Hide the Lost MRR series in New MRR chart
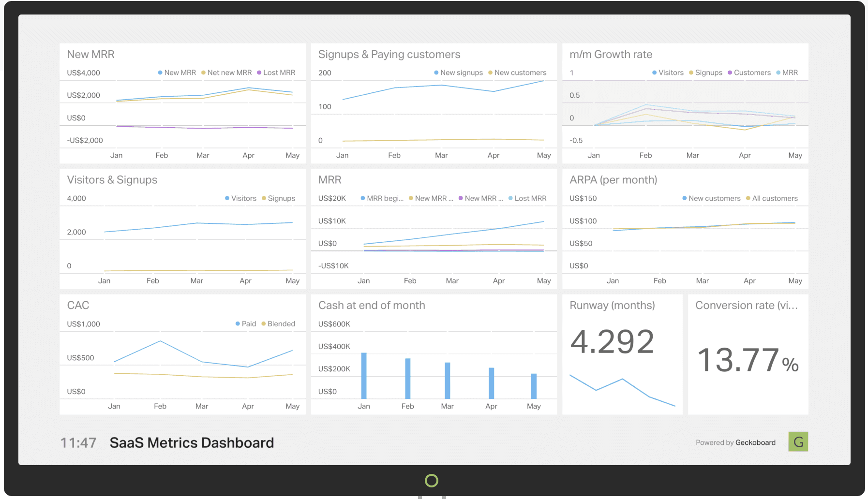This screenshot has width=868, height=499. pyautogui.click(x=260, y=73)
